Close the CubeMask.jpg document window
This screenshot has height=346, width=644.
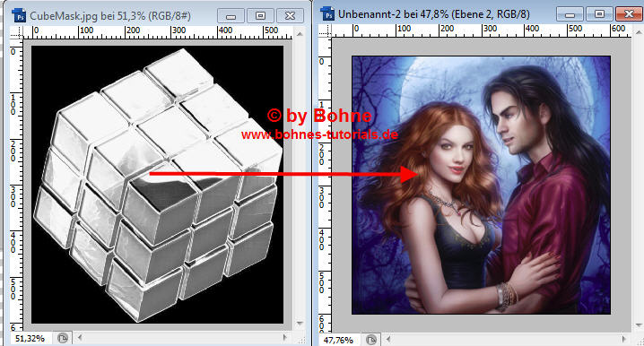pos(290,16)
